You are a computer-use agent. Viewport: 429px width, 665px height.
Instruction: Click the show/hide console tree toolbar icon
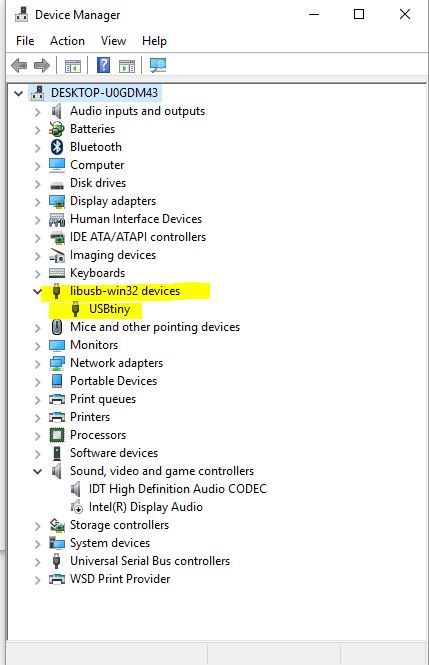pyautogui.click(x=73, y=66)
